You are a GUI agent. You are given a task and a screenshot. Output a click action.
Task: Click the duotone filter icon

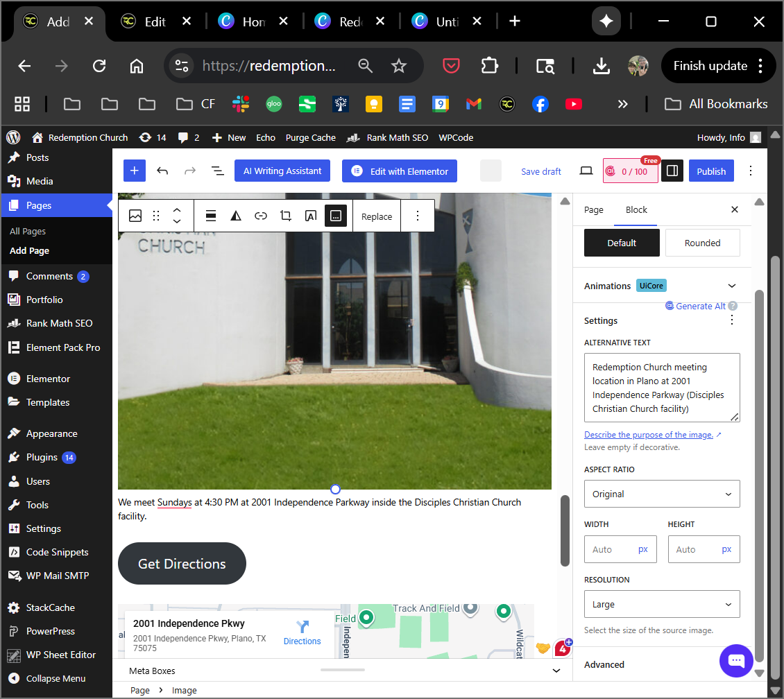pyautogui.click(x=236, y=216)
